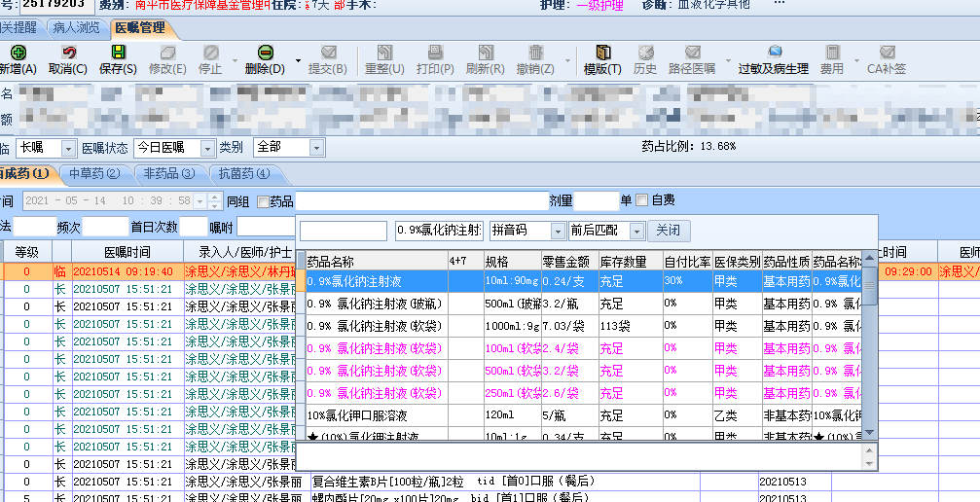This screenshot has width=980, height=502.
Task: Click the 医保类别 column header
Action: coord(738,262)
